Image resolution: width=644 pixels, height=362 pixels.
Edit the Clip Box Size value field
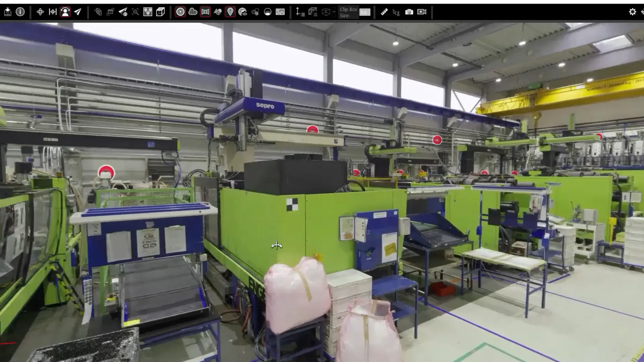point(365,12)
